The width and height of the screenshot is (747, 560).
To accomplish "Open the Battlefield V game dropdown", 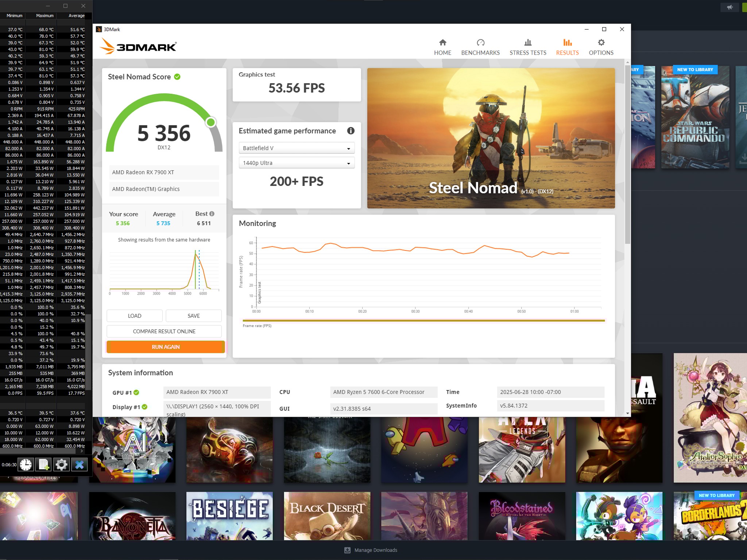I will (297, 148).
